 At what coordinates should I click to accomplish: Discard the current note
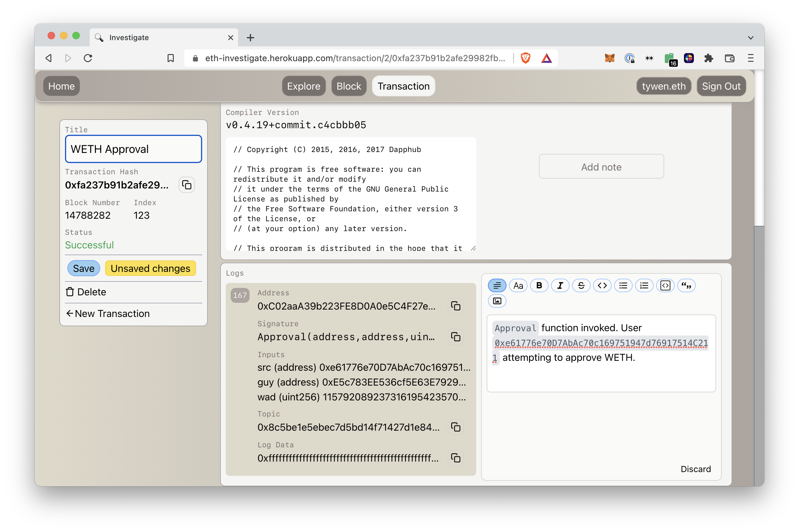pos(695,469)
